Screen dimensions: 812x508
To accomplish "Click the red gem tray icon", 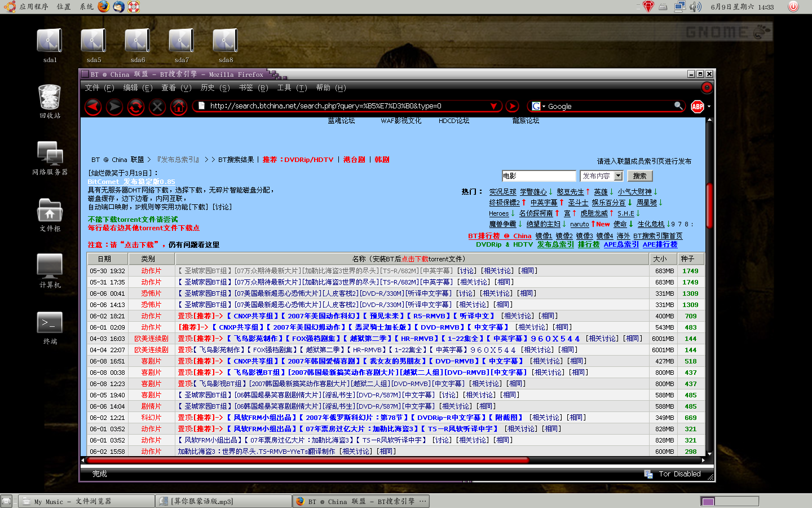I will (648, 7).
